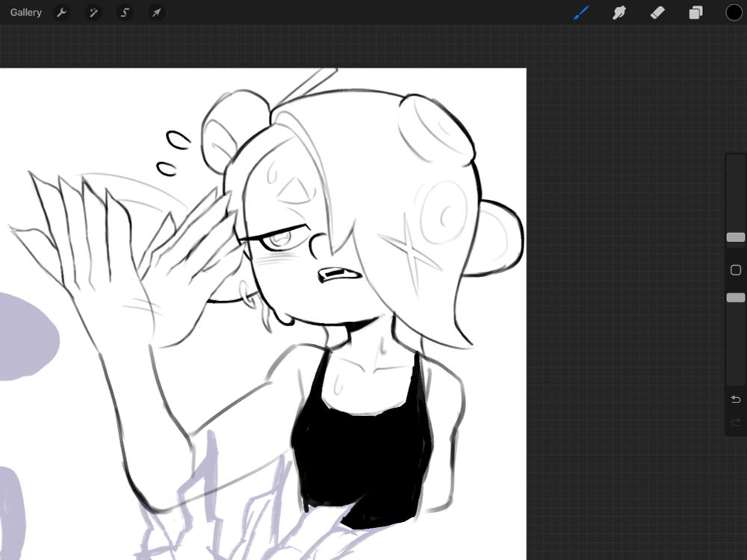Undo the last stroke
This screenshot has height=560, width=747.
[736, 399]
